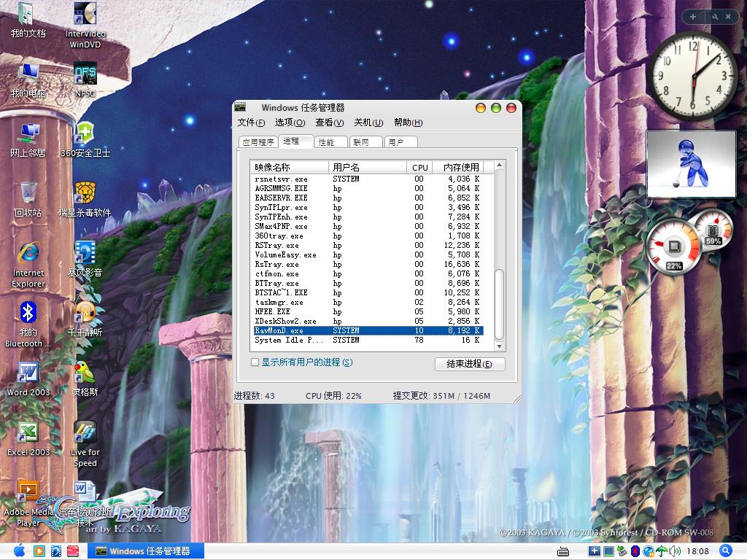Open the 关机(U) menu
The width and height of the screenshot is (747, 560).
pyautogui.click(x=368, y=122)
